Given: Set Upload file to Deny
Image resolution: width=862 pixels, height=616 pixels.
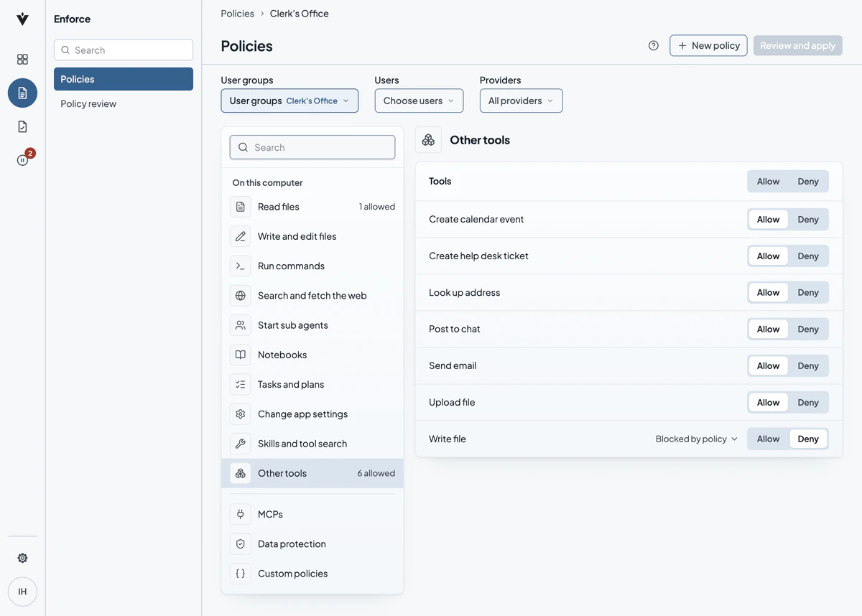Looking at the screenshot, I should (x=808, y=402).
